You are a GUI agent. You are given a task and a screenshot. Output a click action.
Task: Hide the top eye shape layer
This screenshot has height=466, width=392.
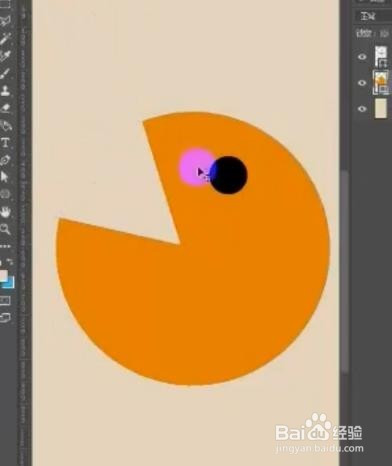point(362,57)
